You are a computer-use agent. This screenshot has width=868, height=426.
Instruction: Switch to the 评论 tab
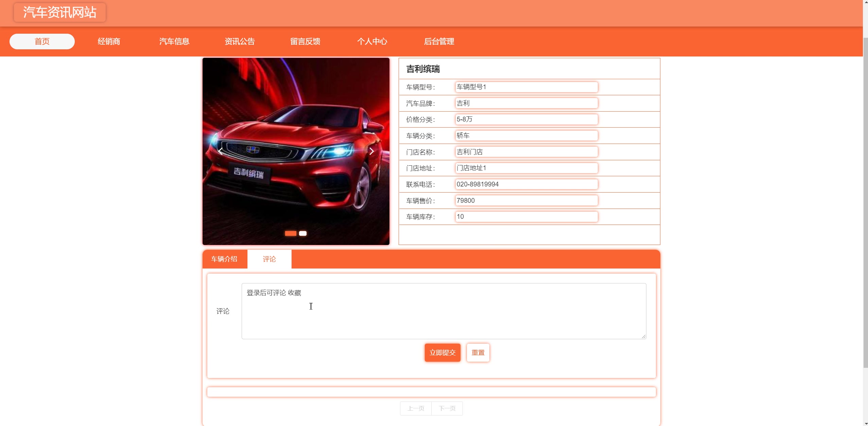click(x=270, y=259)
